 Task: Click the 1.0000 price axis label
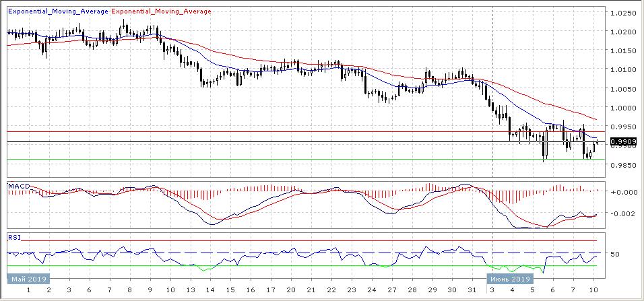click(x=622, y=108)
